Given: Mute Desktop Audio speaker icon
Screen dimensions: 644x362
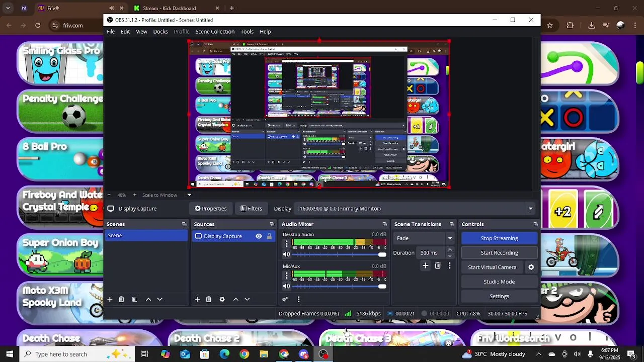Looking at the screenshot, I should click(287, 254).
